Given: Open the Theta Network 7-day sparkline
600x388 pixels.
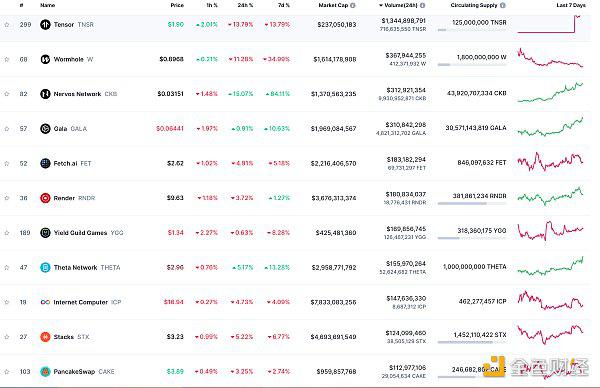Looking at the screenshot, I should [550, 266].
